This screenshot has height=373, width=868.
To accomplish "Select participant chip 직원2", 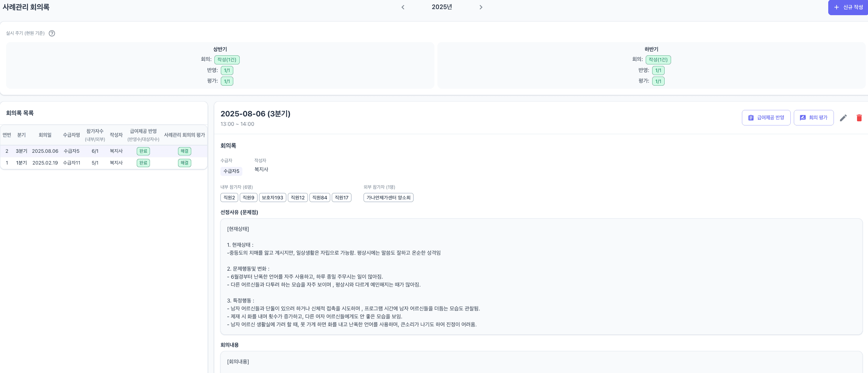I will coord(229,197).
